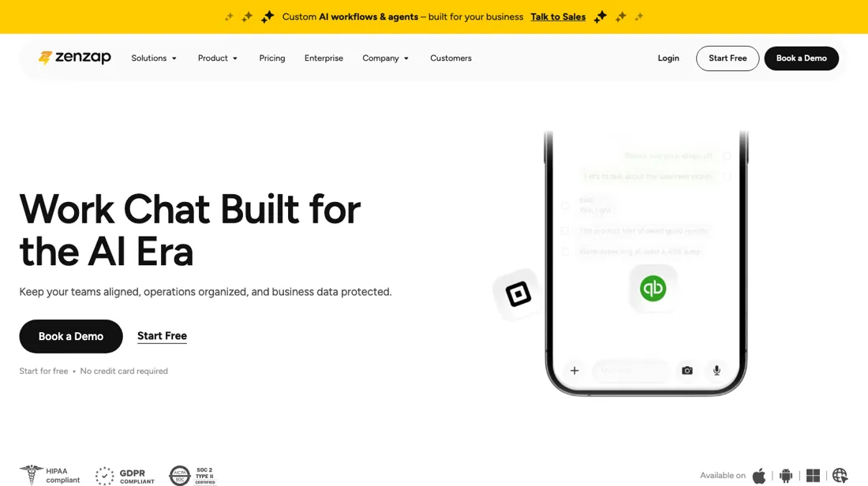Click the SOC 2 Type II badge
Viewport: 868px width, 486px height.
(193, 476)
